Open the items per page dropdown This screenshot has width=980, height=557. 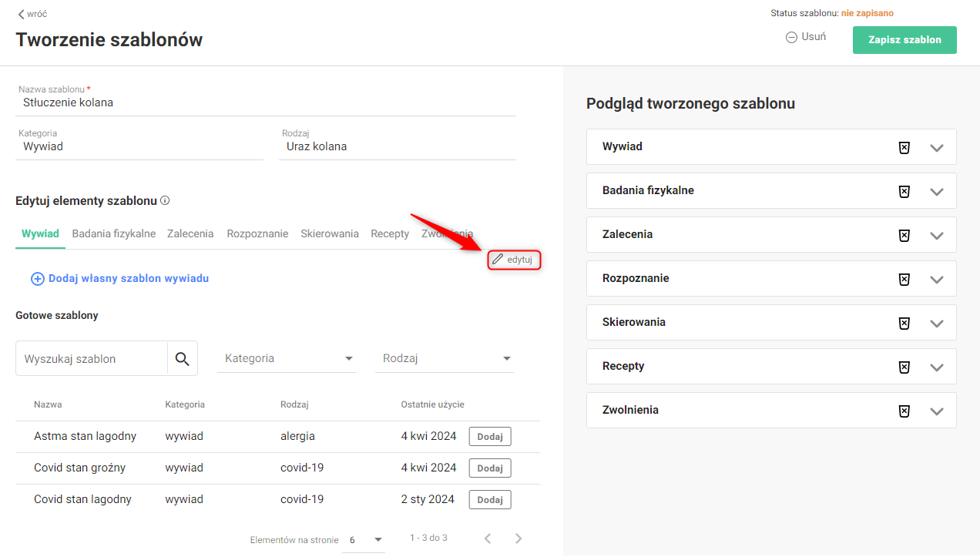366,540
